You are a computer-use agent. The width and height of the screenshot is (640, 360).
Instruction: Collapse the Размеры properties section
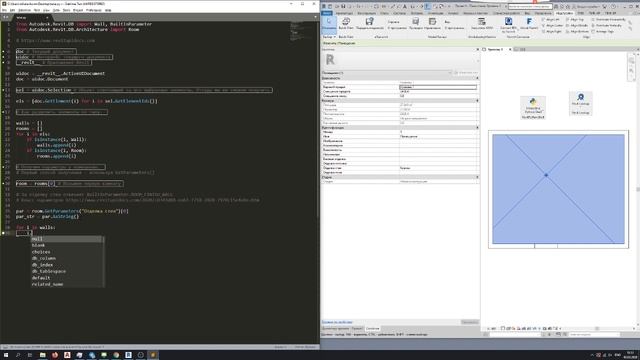point(477,100)
